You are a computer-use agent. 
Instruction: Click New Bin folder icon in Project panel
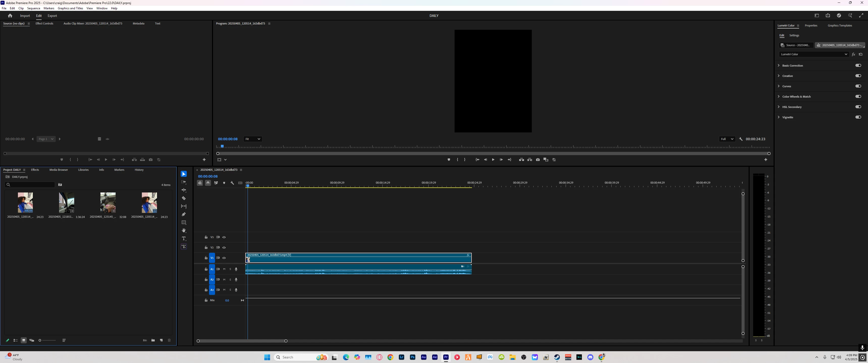point(153,341)
